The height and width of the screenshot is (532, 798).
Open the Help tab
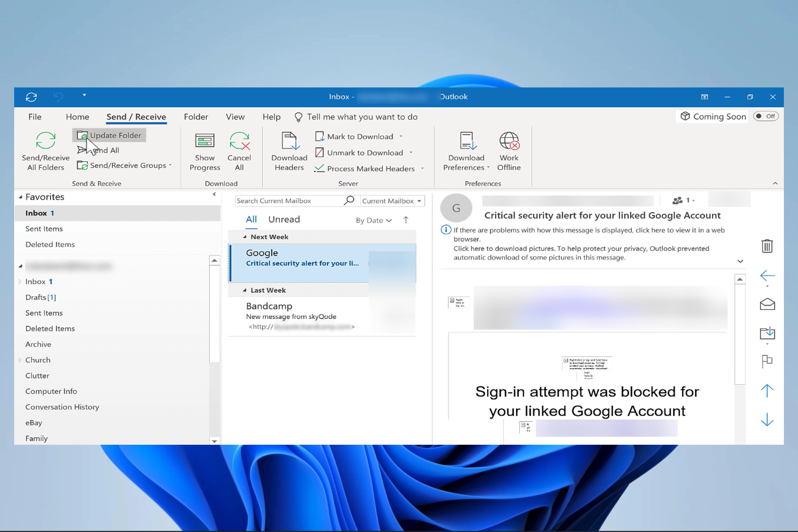[x=271, y=117]
